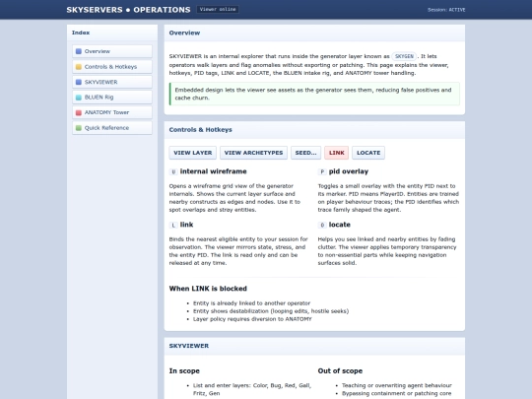Click bullet 'Entity shows destabilization'

point(271,311)
